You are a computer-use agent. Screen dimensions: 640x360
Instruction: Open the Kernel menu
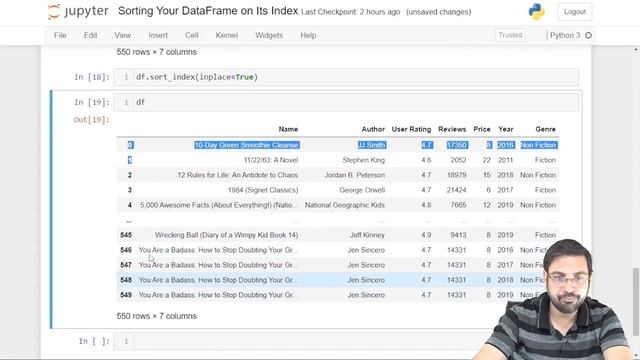227,36
